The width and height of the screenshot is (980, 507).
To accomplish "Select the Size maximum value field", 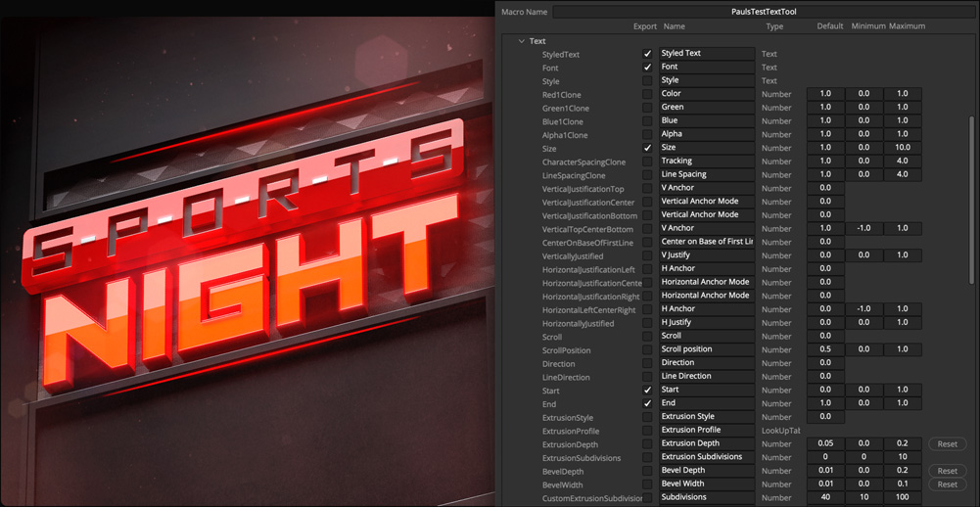I will click(x=902, y=148).
